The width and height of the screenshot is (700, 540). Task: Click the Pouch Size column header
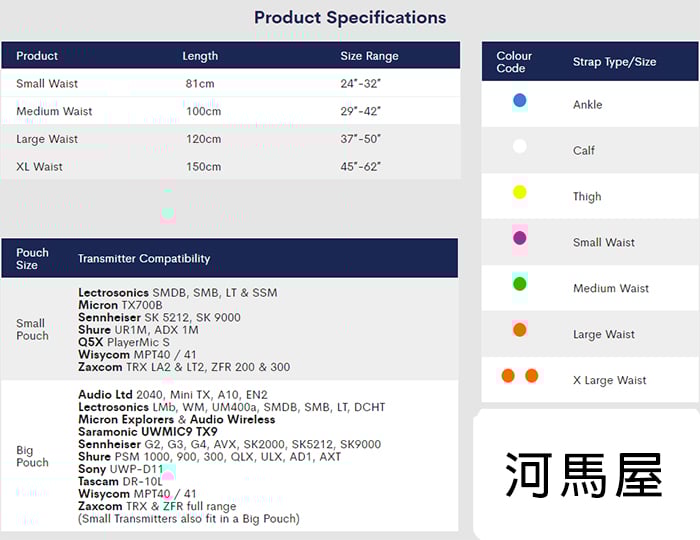[x=32, y=258]
